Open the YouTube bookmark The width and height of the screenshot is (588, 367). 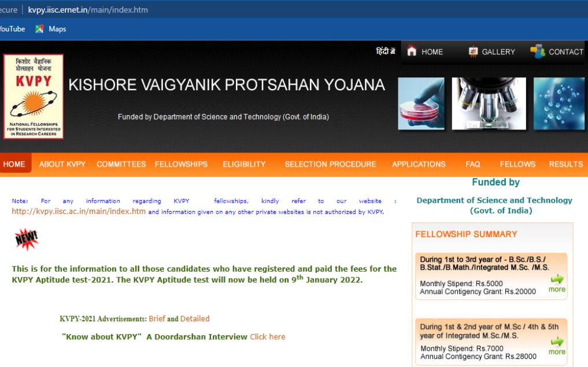12,29
